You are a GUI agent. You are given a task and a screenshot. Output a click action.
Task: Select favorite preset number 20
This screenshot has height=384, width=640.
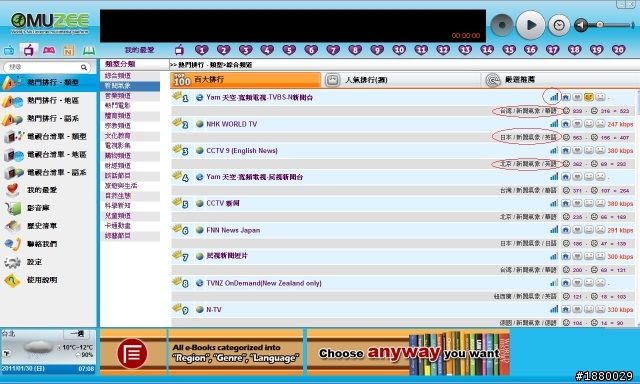[x=618, y=50]
